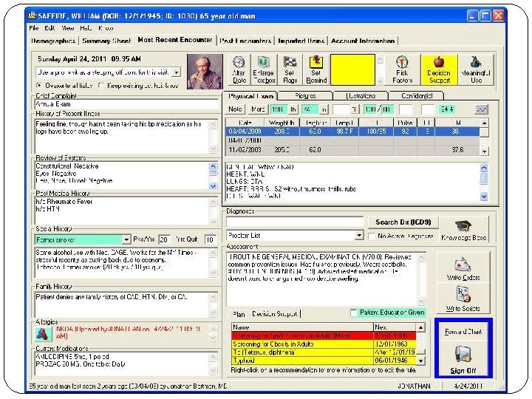Click the Chief Complaint field
The height and width of the screenshot is (399, 532).
tap(126, 104)
